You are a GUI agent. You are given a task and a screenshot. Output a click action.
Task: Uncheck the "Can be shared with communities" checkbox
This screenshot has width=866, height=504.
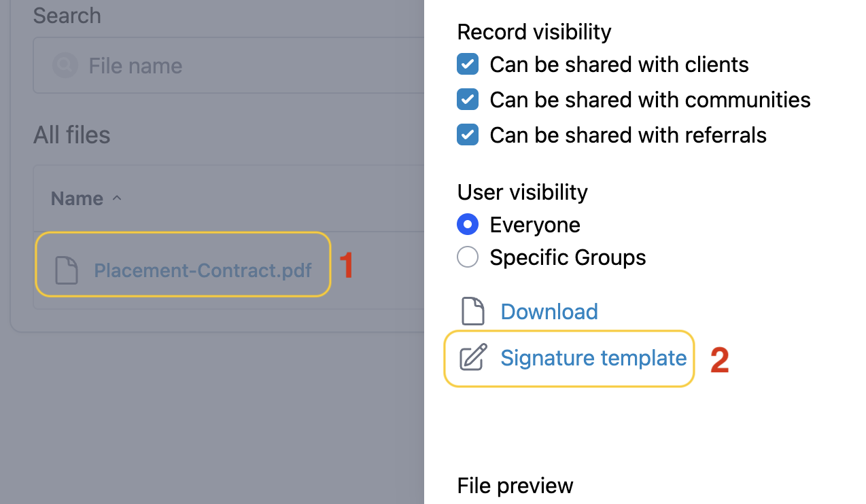[x=468, y=100]
